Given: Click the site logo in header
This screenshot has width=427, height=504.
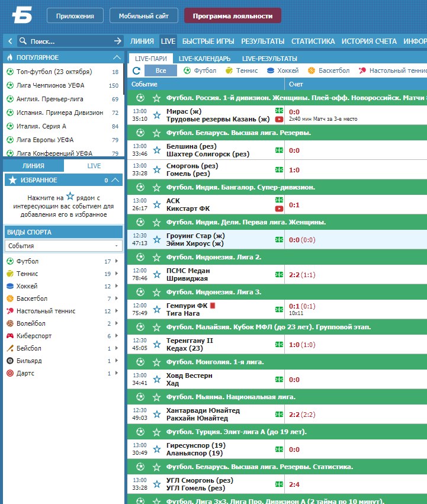Looking at the screenshot, I should pyautogui.click(x=22, y=16).
